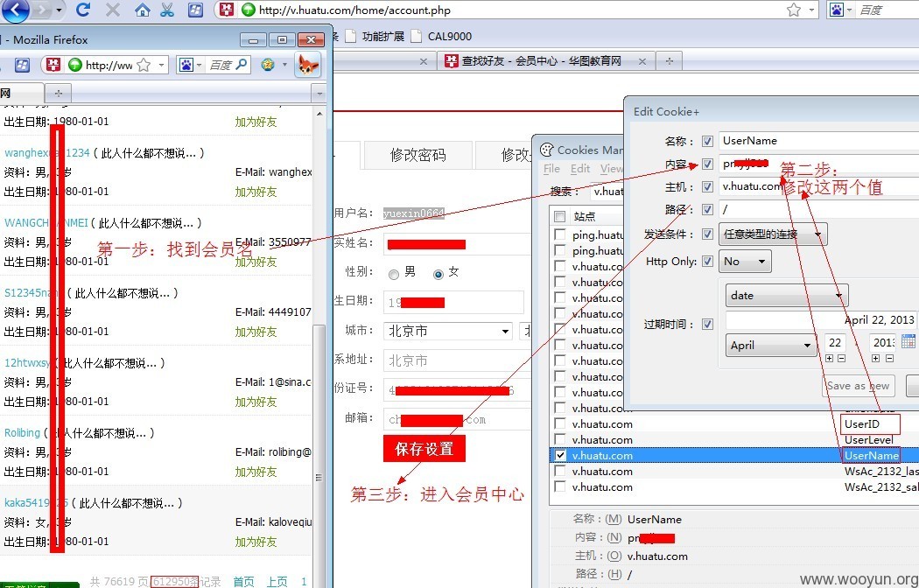This screenshot has height=588, width=919.
Task: Click the CAL9000 bookmark
Action: (442, 36)
